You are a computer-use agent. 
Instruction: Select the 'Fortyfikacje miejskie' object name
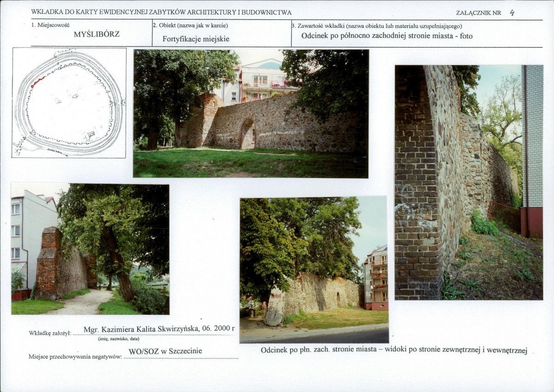click(196, 39)
